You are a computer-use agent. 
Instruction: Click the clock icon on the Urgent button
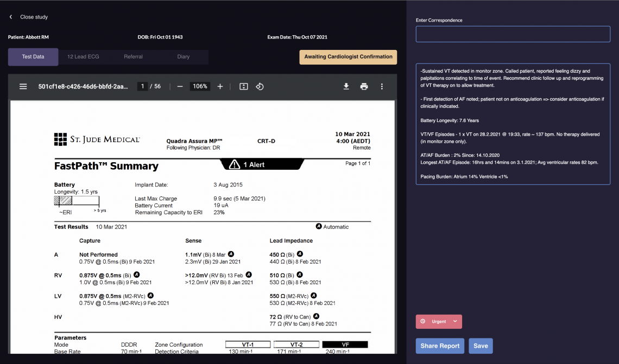[423, 322]
